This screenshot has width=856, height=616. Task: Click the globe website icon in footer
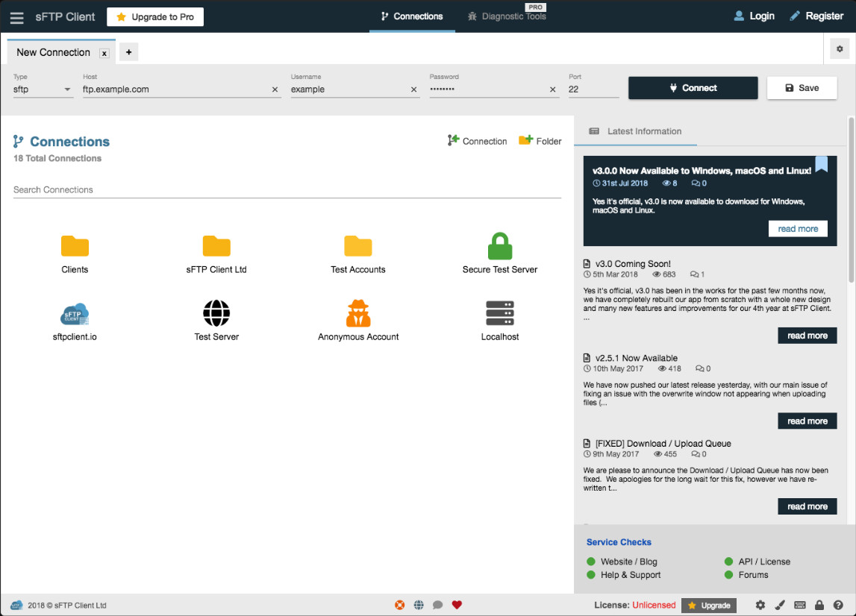coord(419,605)
